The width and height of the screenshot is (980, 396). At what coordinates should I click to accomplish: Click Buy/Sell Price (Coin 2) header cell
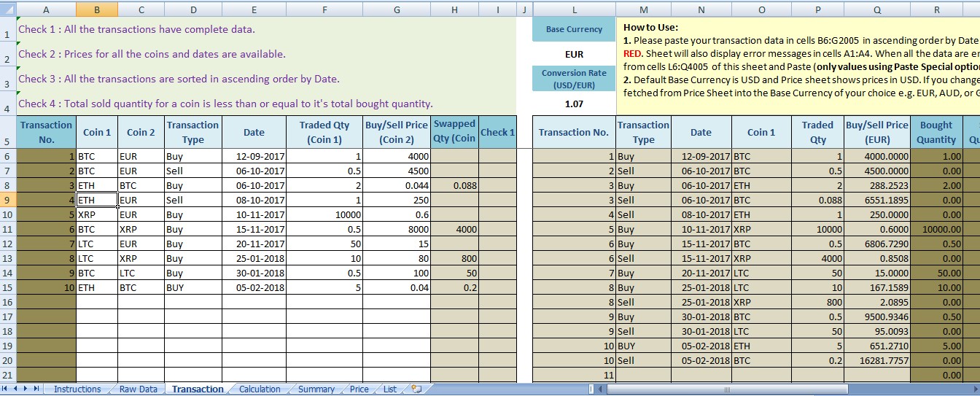(x=397, y=132)
